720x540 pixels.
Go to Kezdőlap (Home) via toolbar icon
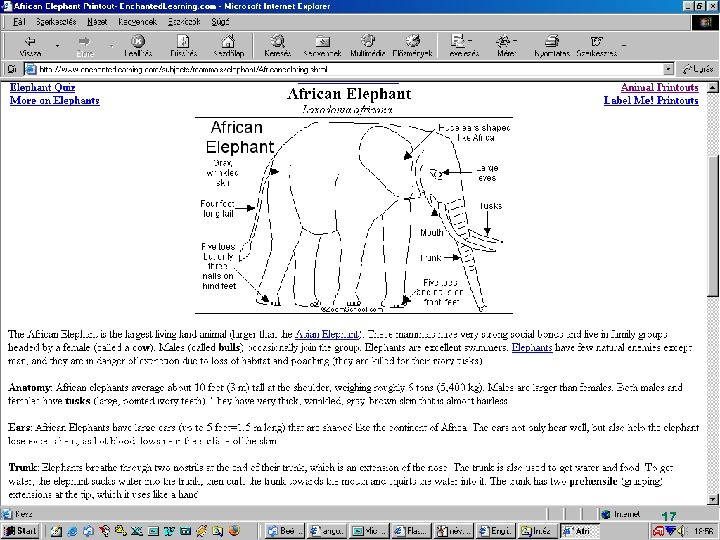pos(228,45)
